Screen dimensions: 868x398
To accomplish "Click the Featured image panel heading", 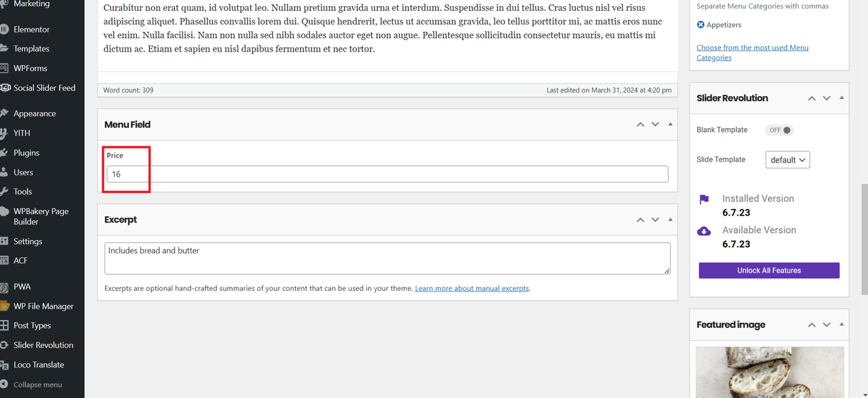I will [x=731, y=325].
